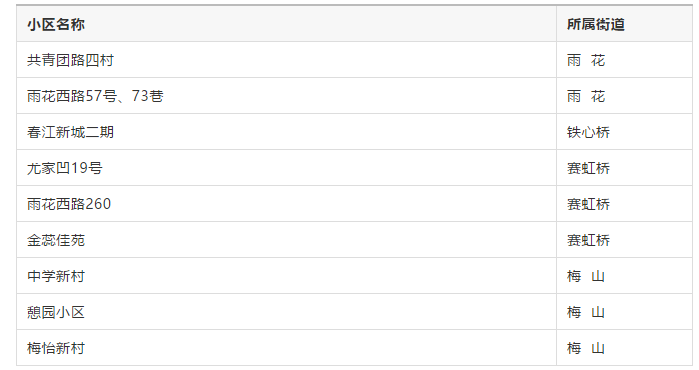The width and height of the screenshot is (699, 370).
Task: Click 雨花 street cell for 共青团路四村
Action: tap(624, 60)
